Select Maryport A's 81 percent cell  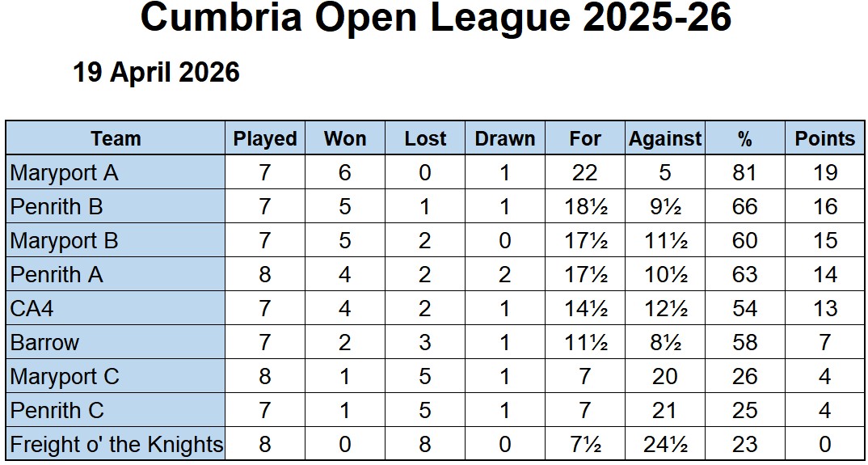[744, 172]
